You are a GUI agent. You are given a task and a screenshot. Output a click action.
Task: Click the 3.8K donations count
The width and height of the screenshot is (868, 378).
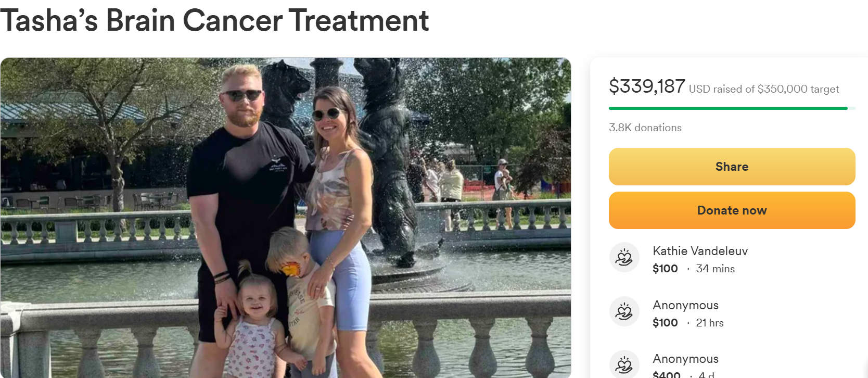coord(645,128)
